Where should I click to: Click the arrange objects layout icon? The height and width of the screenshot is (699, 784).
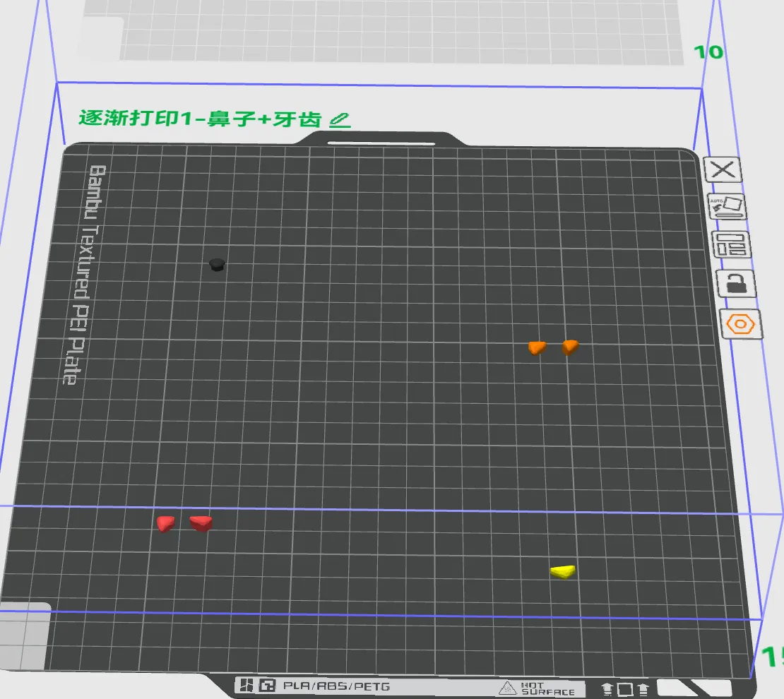[730, 245]
